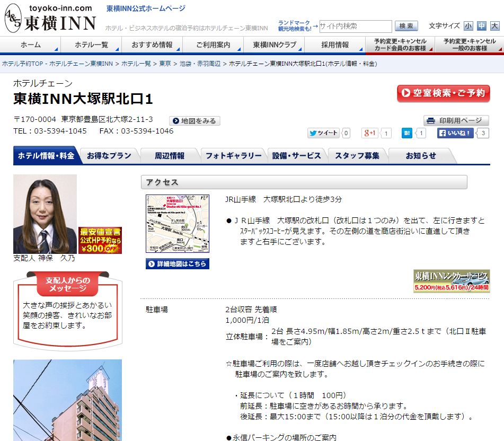Open the 採用情報 menu
The height and width of the screenshot is (441, 504).
pos(335,45)
